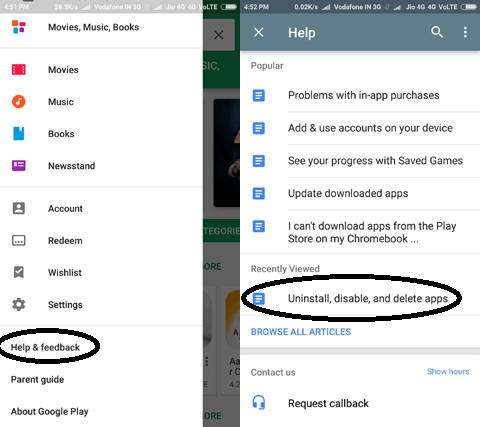Open I can't download apps Chromebook article

pyautogui.click(x=360, y=232)
